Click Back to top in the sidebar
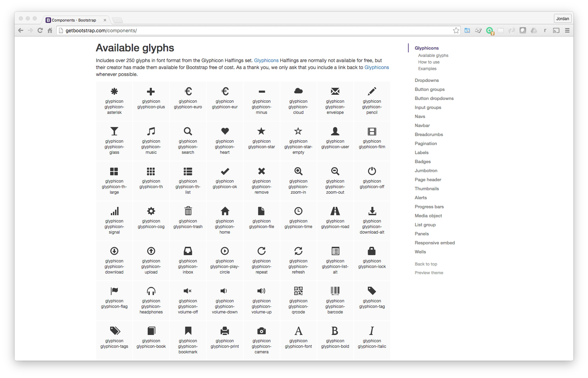This screenshot has width=588, height=378. point(426,264)
